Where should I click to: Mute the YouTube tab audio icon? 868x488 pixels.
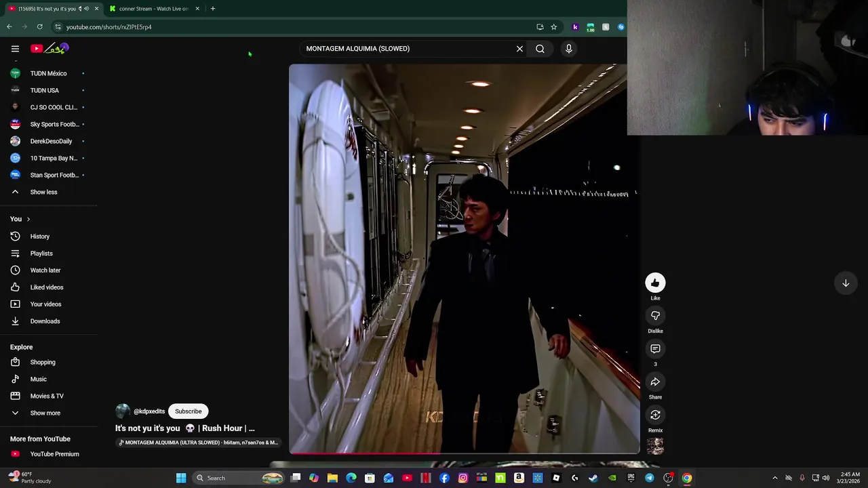(x=86, y=9)
